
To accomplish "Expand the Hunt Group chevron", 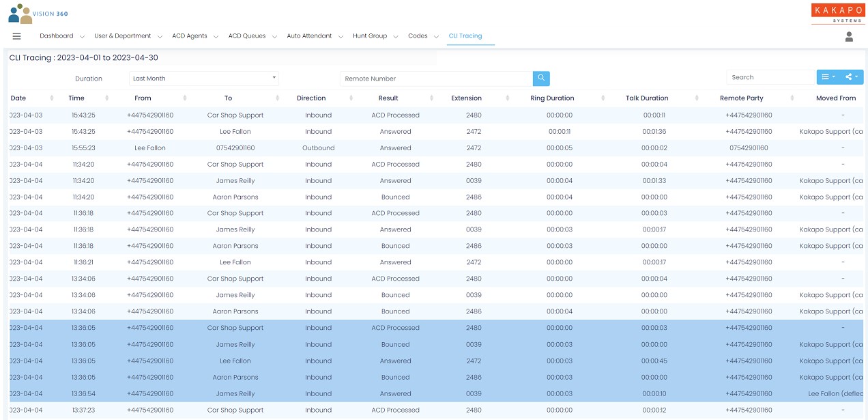I will 396,37.
